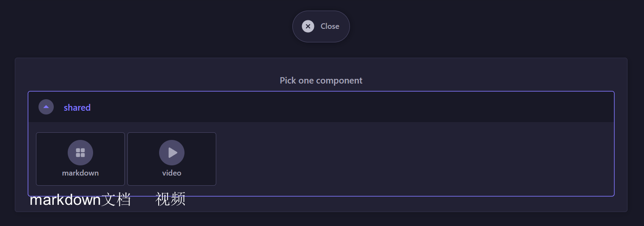Pick the video component card
The height and width of the screenshot is (226, 644).
click(172, 159)
